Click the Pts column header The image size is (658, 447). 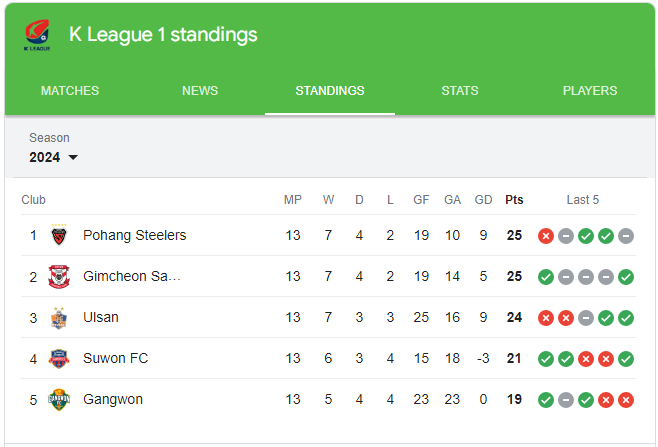pyautogui.click(x=514, y=200)
